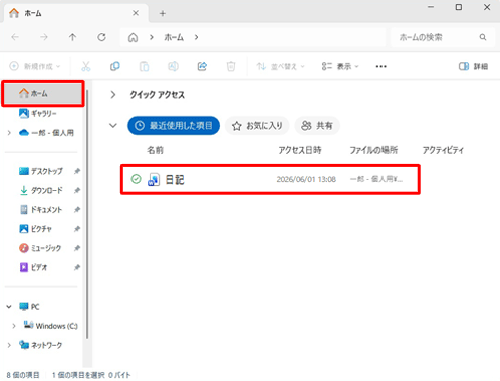The image size is (500, 381).
Task: Switch to the お気に入り tab
Action: 257,126
